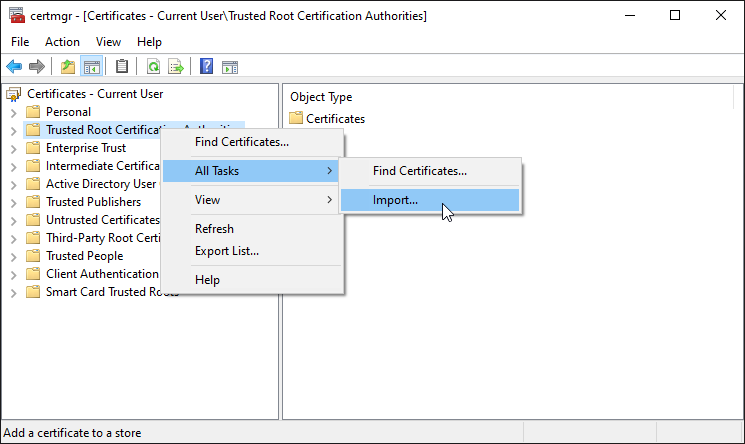Image resolution: width=745 pixels, height=444 pixels.
Task: Click the Up one level folder icon
Action: point(68,67)
